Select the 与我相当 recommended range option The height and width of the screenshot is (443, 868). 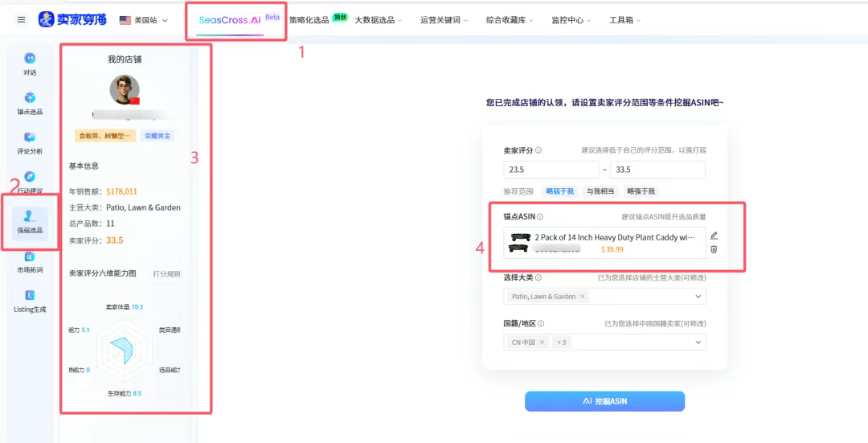(x=600, y=191)
